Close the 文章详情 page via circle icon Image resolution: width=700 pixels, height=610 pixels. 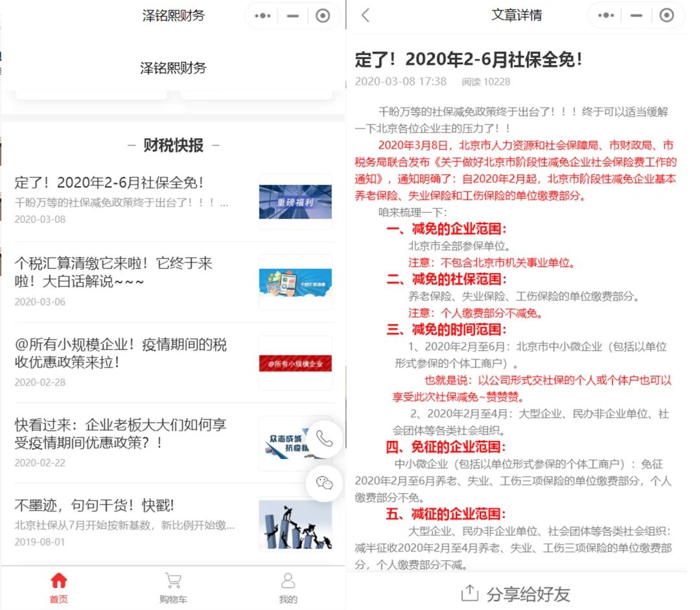tap(666, 16)
